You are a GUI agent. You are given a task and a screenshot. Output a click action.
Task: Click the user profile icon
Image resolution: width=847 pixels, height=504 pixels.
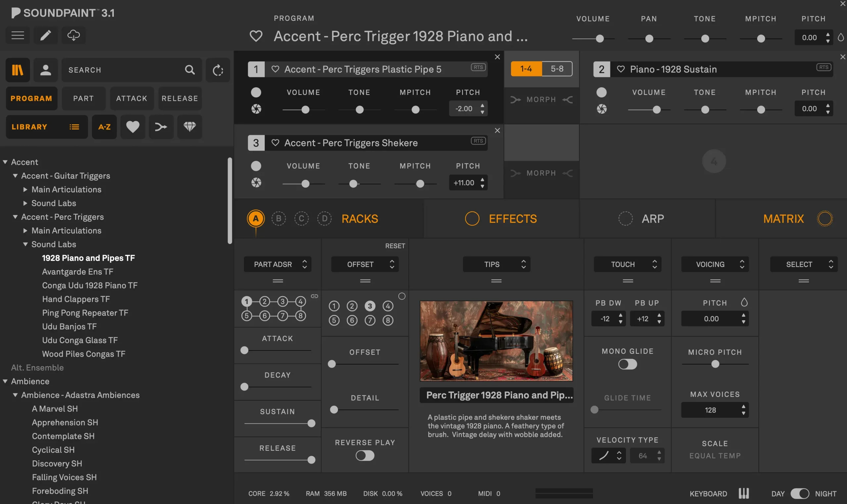pyautogui.click(x=46, y=70)
